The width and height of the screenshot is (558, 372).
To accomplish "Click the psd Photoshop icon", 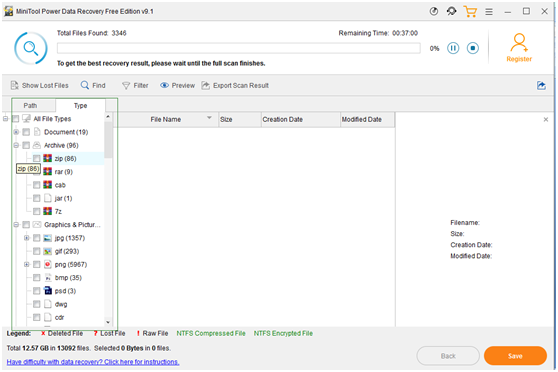I will pyautogui.click(x=47, y=290).
